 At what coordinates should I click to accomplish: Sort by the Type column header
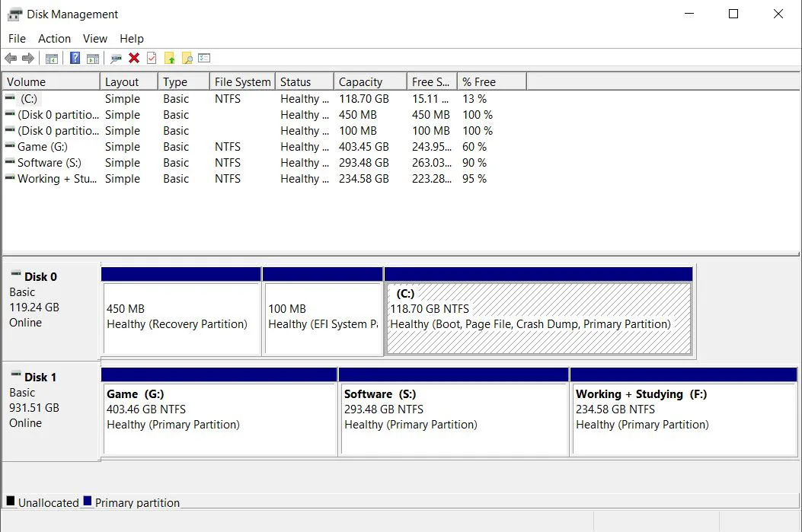(x=184, y=81)
